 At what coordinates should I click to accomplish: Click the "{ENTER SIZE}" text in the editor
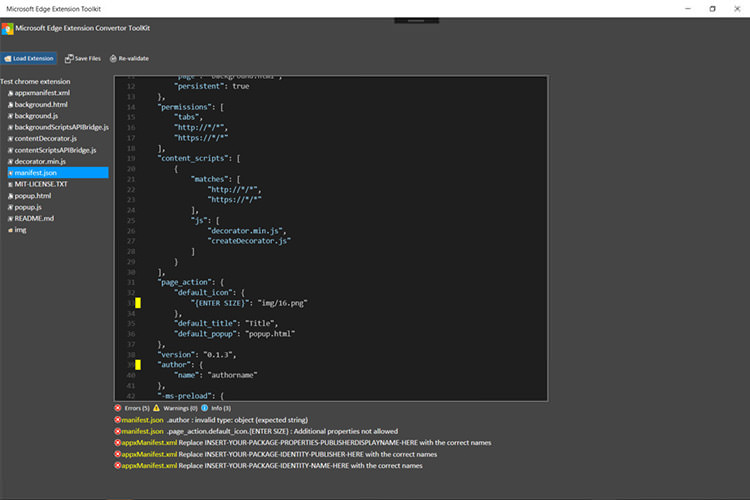point(221,303)
